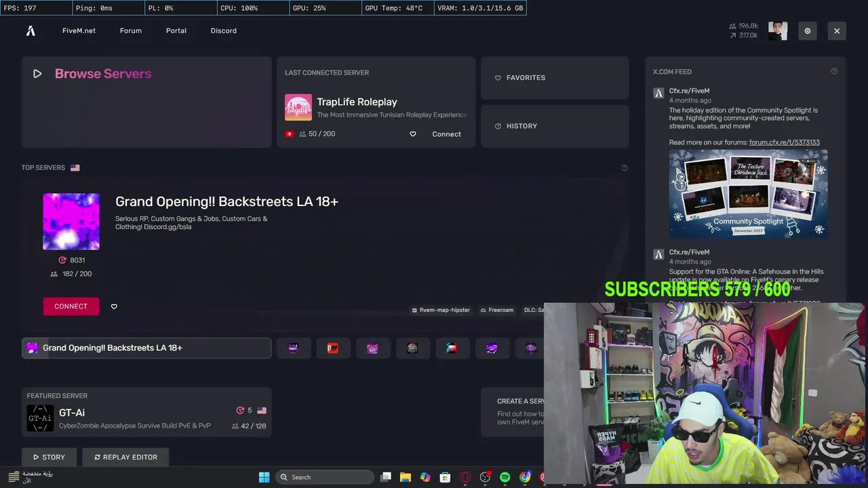Click the fivem-map-hipster tag

tap(441, 310)
